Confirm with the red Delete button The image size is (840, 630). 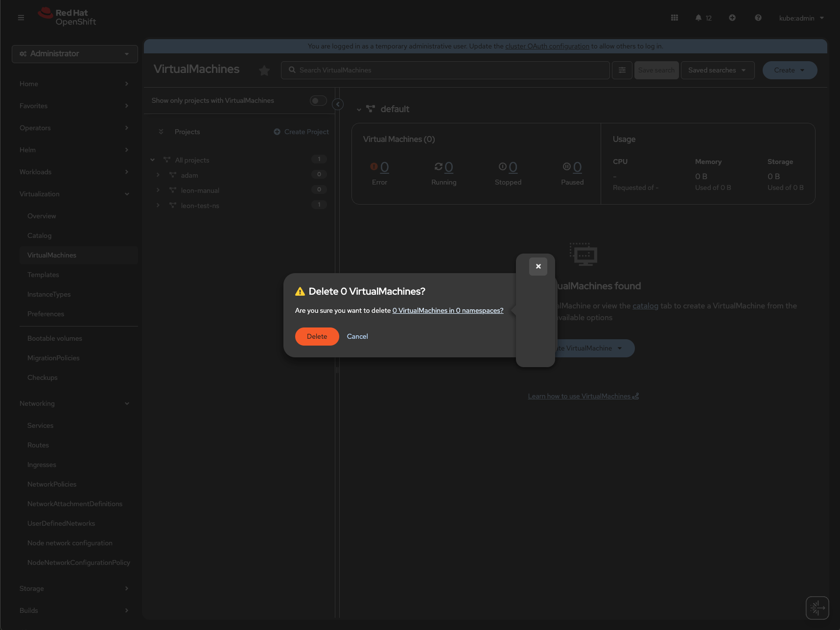[x=317, y=336]
